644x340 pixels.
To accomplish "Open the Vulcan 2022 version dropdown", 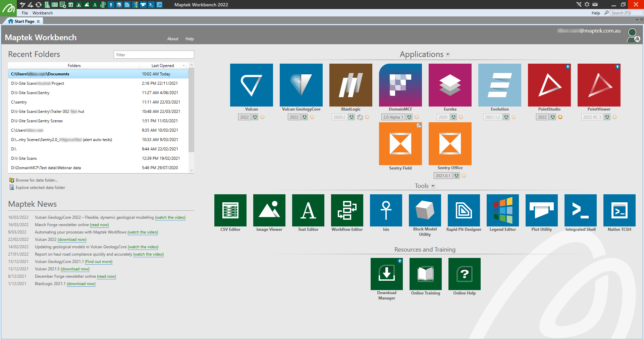I will click(x=245, y=117).
